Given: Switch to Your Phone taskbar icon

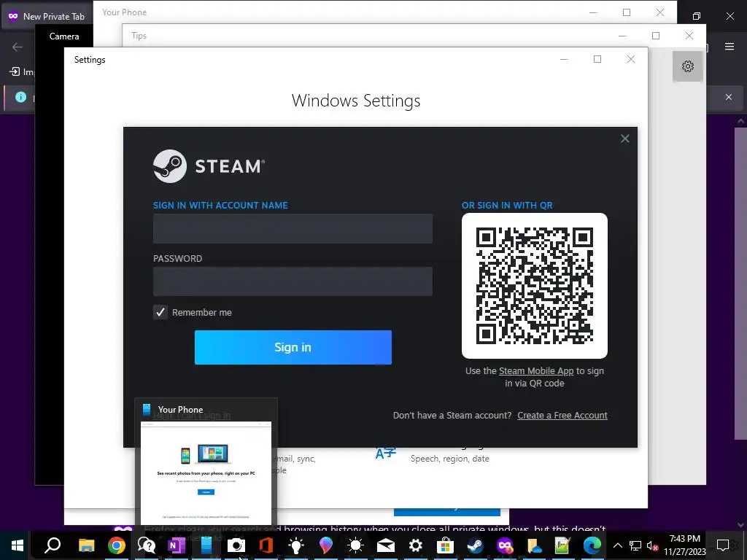Looking at the screenshot, I should point(206,545).
